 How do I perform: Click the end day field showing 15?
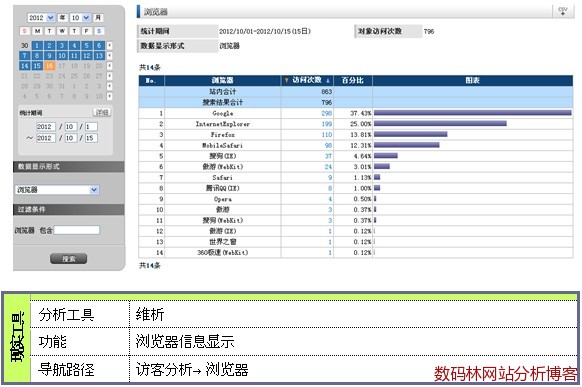click(x=91, y=138)
